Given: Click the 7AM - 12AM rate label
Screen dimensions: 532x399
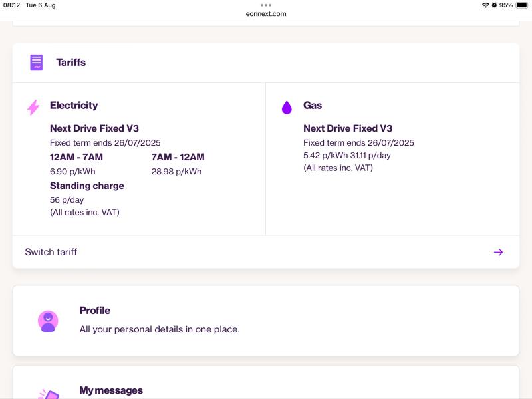Looking at the screenshot, I should pos(178,157).
